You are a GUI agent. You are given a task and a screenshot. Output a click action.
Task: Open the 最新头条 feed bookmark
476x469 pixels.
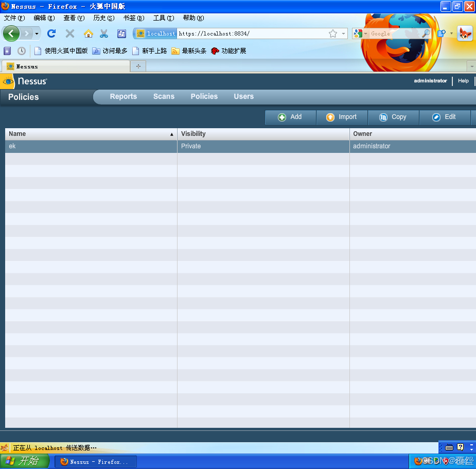pyautogui.click(x=189, y=51)
